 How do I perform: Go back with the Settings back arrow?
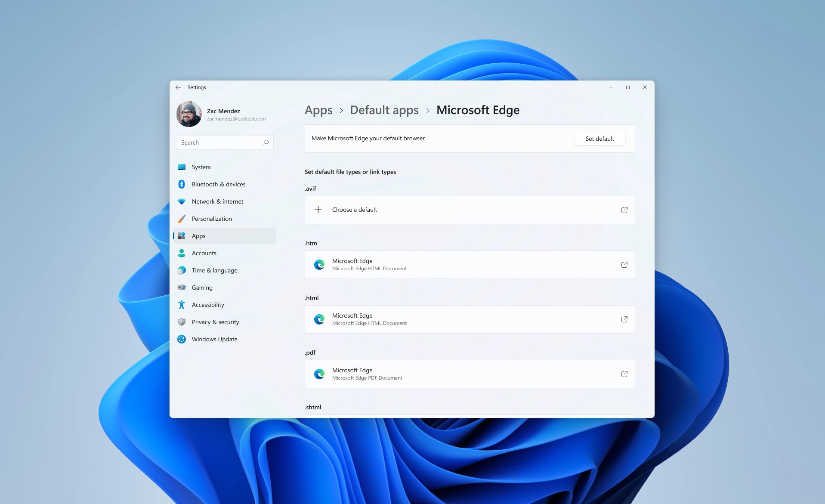(x=178, y=87)
